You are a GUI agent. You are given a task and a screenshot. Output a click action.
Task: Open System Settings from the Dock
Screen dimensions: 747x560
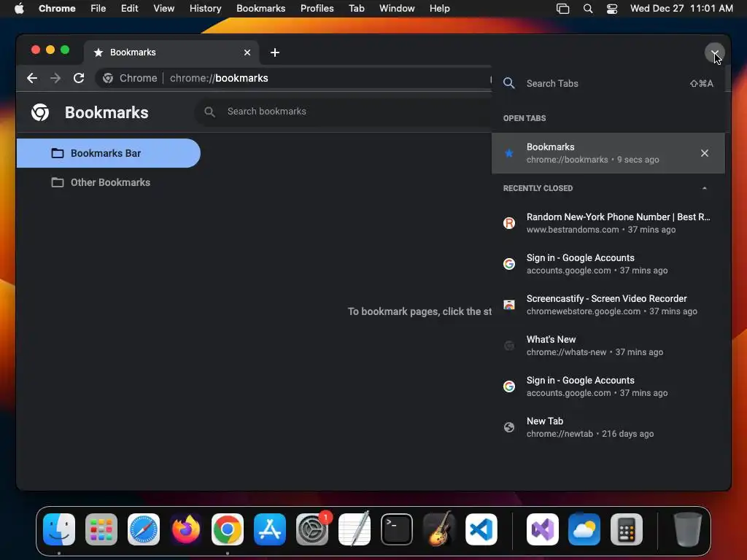click(312, 529)
